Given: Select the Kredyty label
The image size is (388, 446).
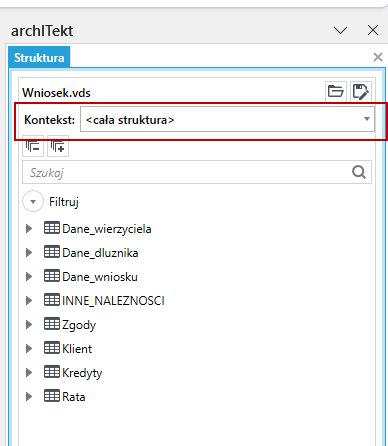Looking at the screenshot, I should point(82,373).
